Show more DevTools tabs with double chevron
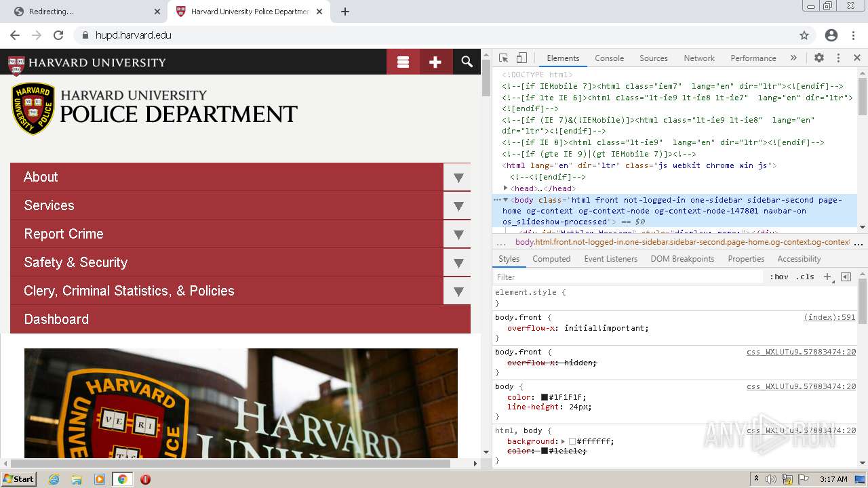Image resolution: width=868 pixels, height=488 pixels. (x=793, y=58)
